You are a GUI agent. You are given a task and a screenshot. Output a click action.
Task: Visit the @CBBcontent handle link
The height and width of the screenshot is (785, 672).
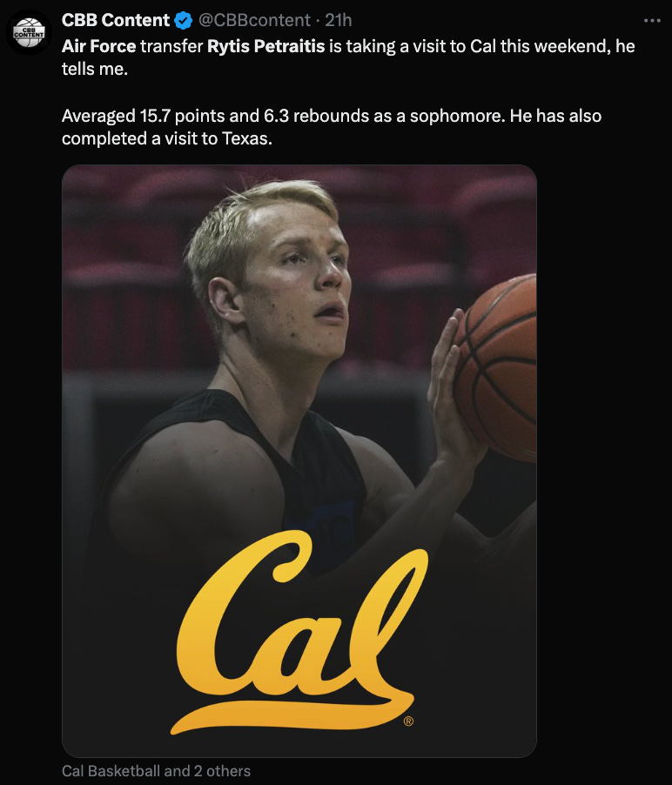coord(254,21)
